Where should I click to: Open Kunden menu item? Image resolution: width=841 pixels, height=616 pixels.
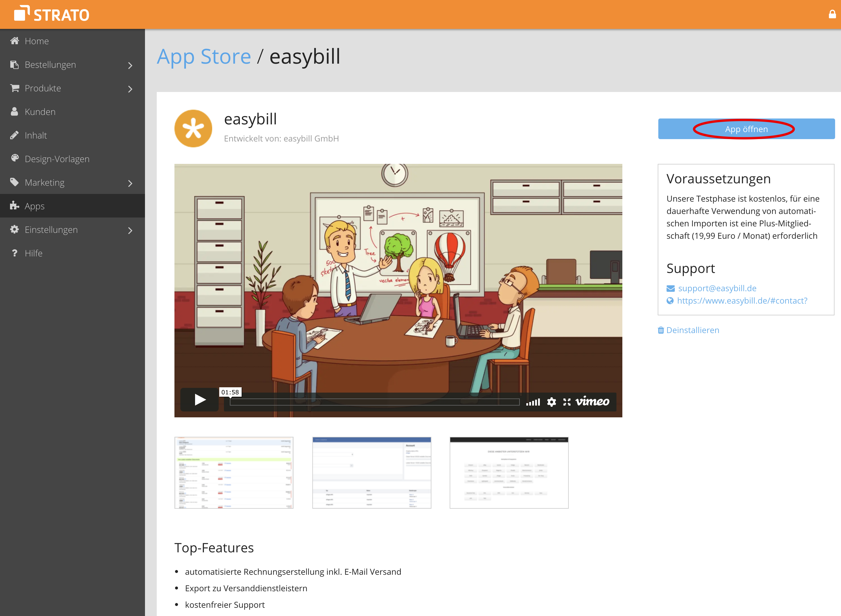click(72, 112)
